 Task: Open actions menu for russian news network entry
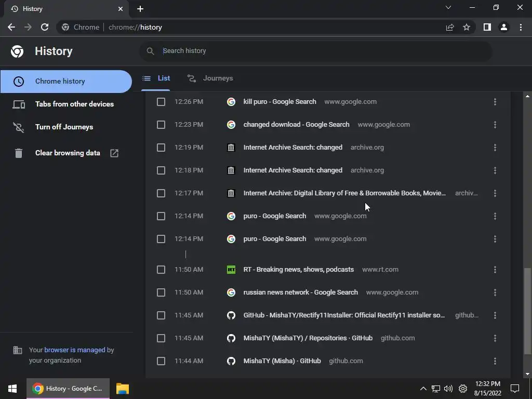[x=495, y=292]
